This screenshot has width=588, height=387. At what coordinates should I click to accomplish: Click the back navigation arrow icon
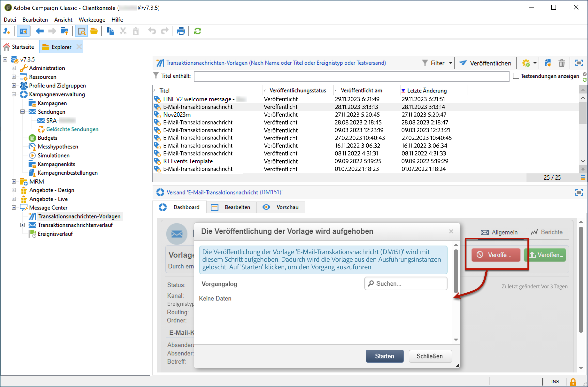click(39, 31)
